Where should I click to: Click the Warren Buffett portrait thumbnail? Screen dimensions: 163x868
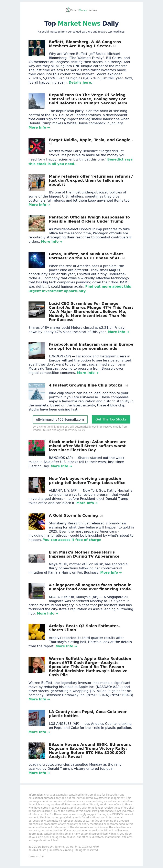(36, 665)
